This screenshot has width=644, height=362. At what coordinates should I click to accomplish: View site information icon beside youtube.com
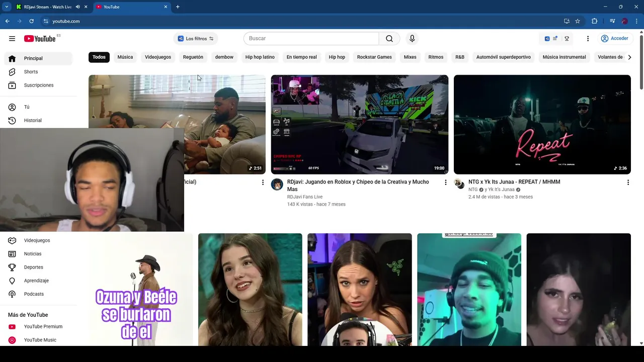tap(45, 21)
